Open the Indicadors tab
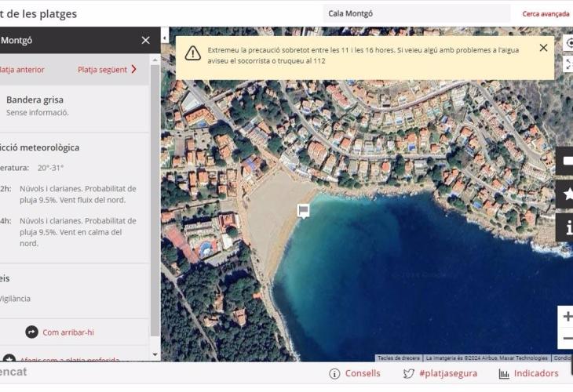Viewport: 573px width, 392px height. pos(529,374)
